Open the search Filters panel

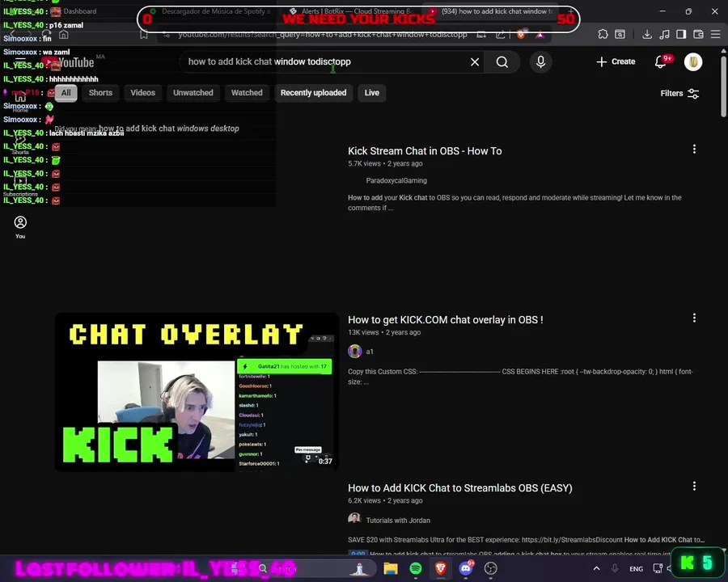click(679, 93)
